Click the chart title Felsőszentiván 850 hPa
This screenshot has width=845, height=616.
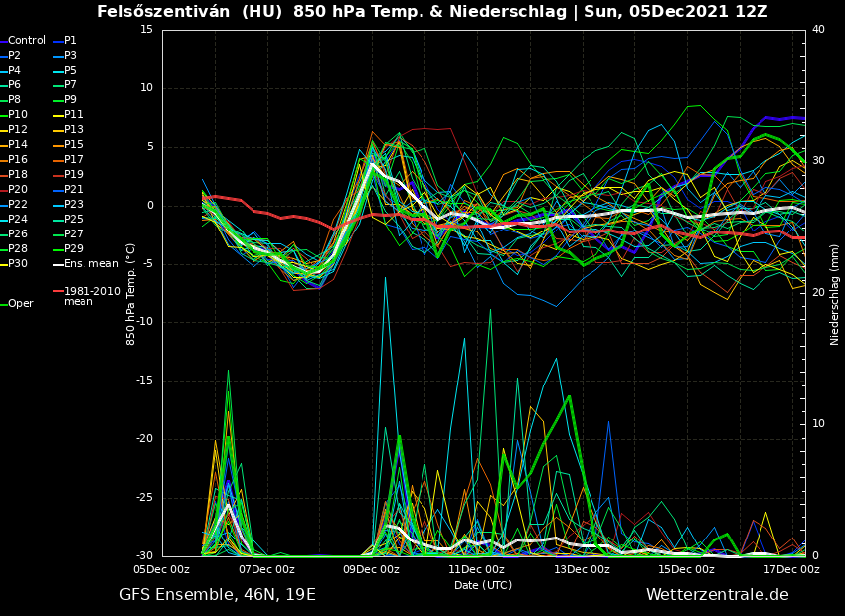tap(432, 12)
